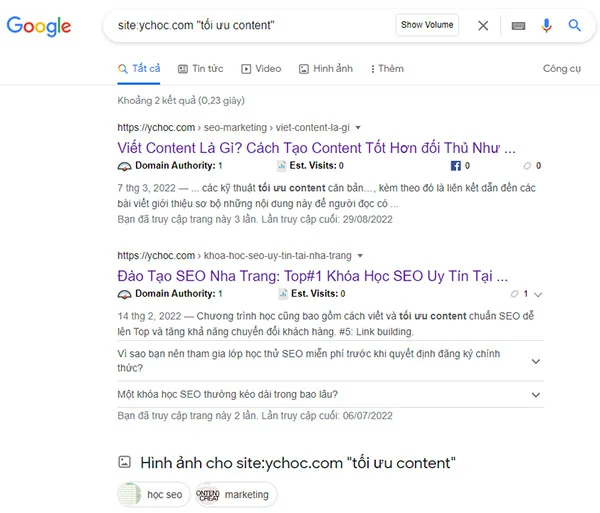Click the link count icon on first result
This screenshot has width=600, height=513.
click(527, 166)
